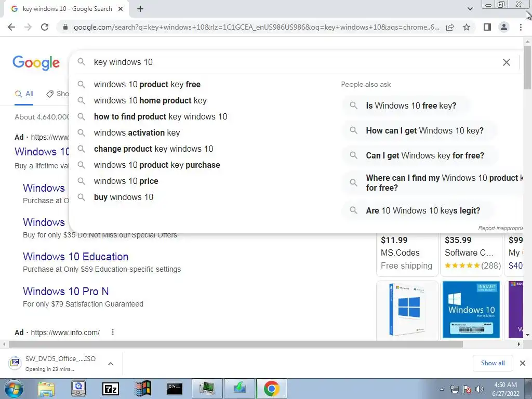Show hidden system tray icons
The height and width of the screenshot is (399, 532).
tap(442, 389)
